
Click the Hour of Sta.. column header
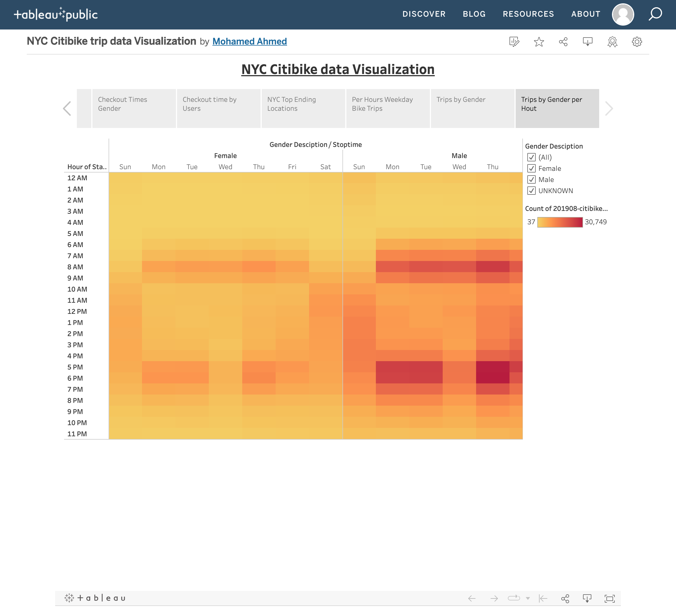click(x=87, y=167)
